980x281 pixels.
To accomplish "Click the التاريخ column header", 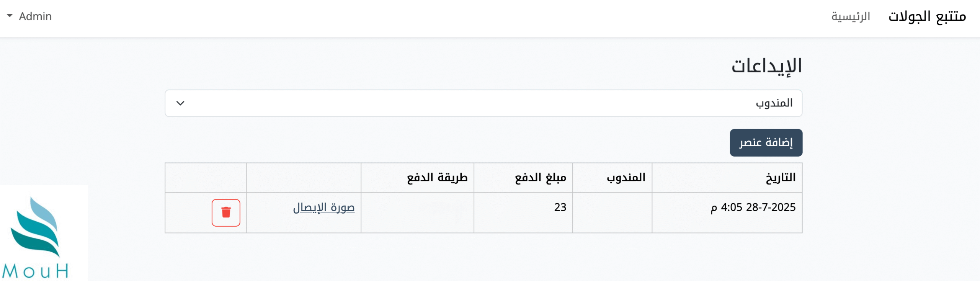I will point(780,178).
